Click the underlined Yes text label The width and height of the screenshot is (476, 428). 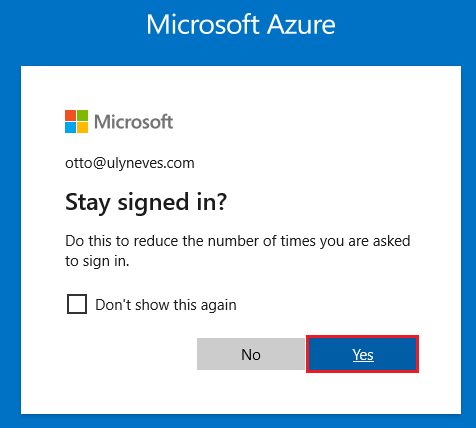(x=363, y=355)
